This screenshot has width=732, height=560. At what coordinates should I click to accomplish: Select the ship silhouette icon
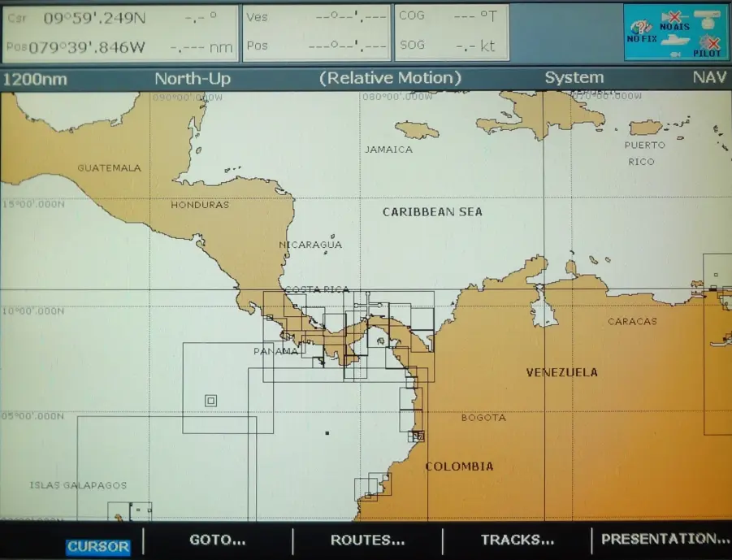[674, 40]
